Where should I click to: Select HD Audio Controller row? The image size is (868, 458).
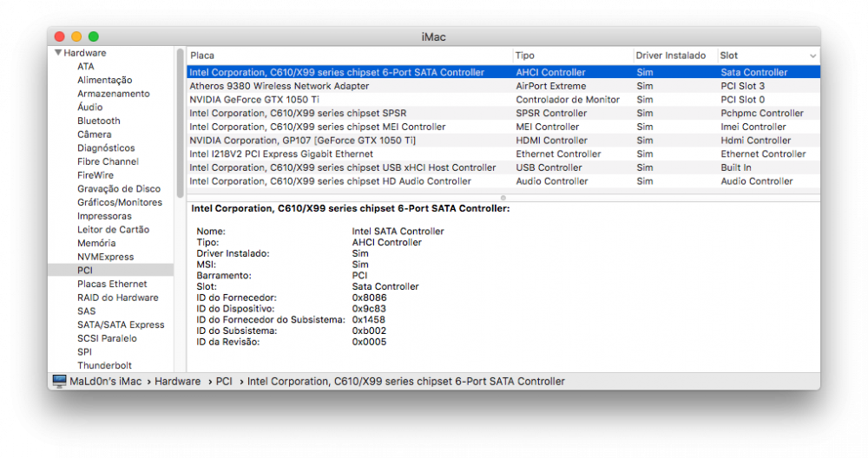503,181
